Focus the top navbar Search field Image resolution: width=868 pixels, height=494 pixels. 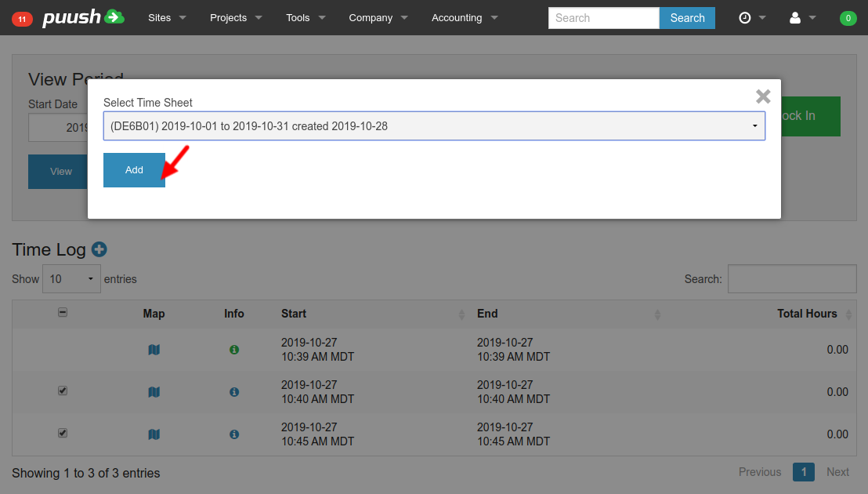tap(603, 18)
